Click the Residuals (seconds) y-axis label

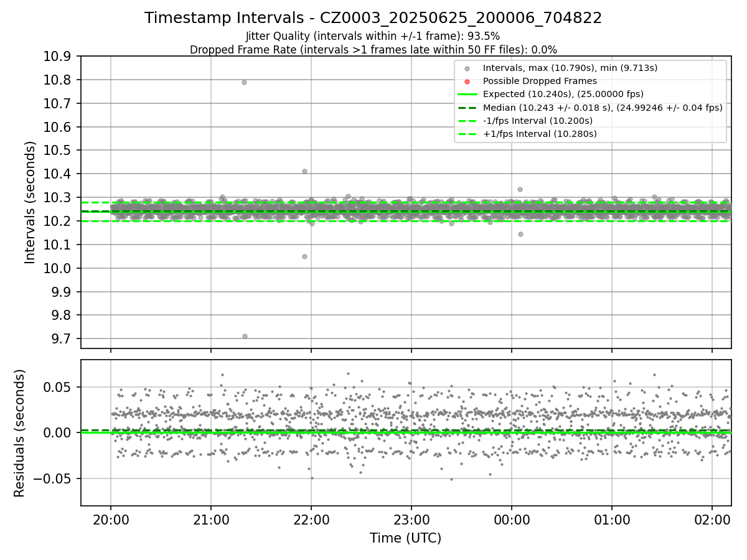(20, 433)
